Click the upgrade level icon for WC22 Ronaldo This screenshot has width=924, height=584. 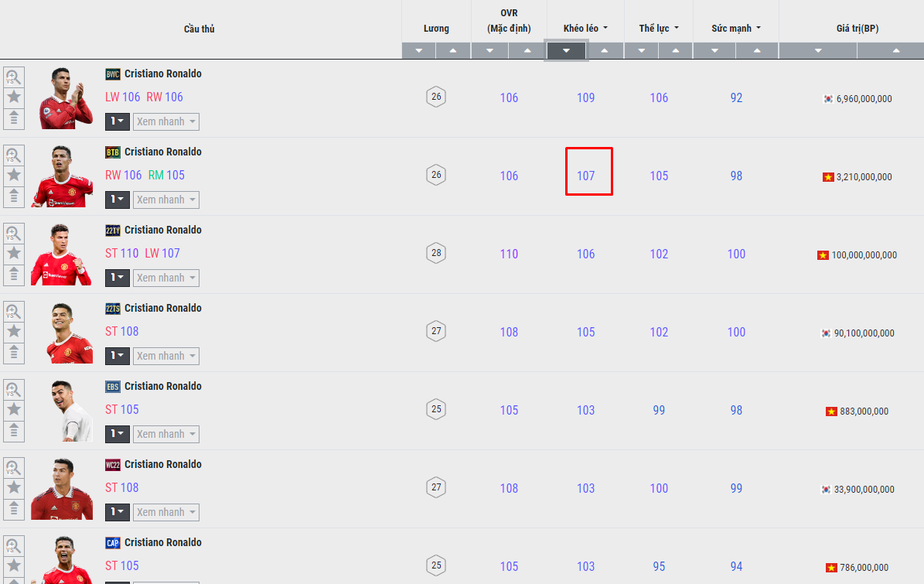point(14,509)
